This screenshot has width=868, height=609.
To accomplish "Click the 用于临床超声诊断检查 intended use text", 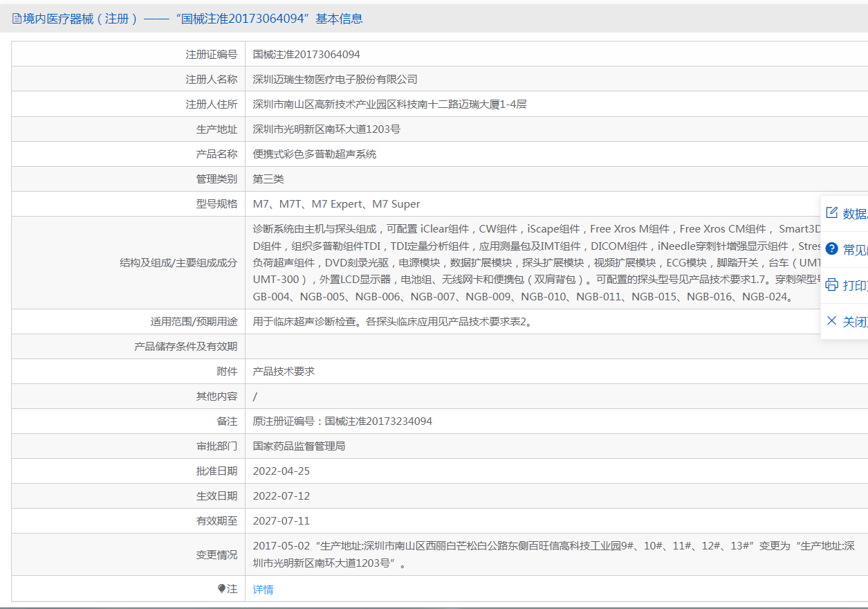I will coord(393,322).
